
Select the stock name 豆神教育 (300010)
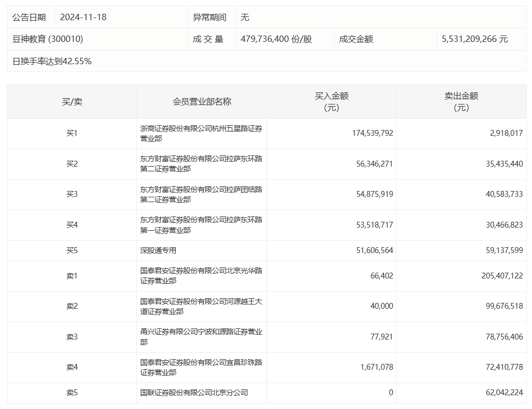[47, 39]
